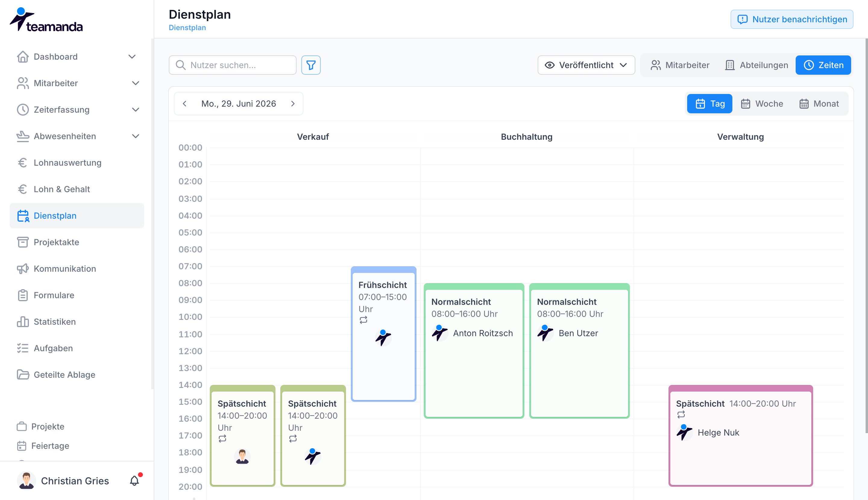Viewport: 868px width, 500px height.
Task: Go to next day with right chevron
Action: (x=293, y=104)
